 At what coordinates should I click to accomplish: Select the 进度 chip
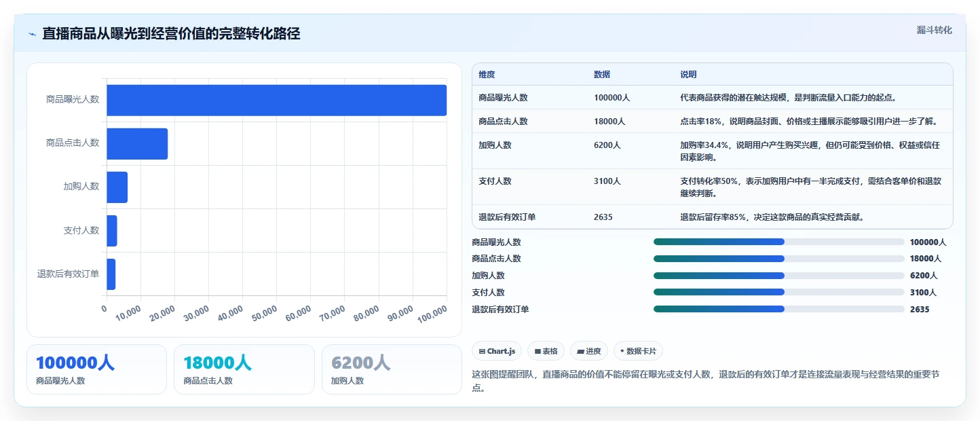click(x=589, y=351)
